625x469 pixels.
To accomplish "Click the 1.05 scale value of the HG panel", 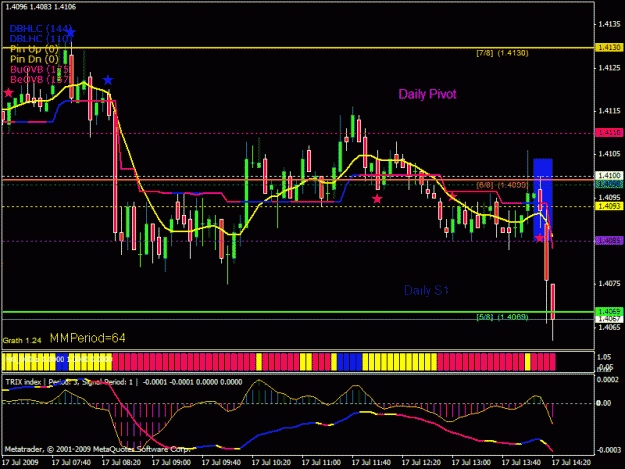I will (605, 357).
